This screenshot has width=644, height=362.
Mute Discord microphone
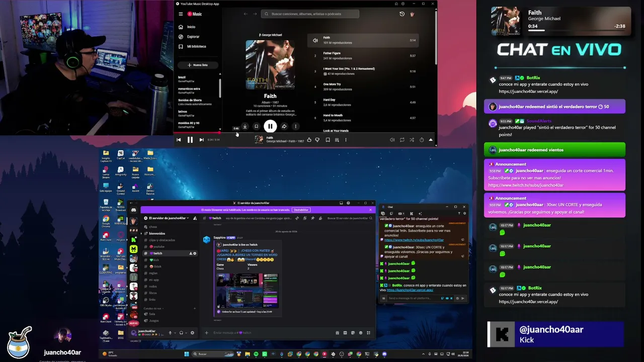[170, 333]
